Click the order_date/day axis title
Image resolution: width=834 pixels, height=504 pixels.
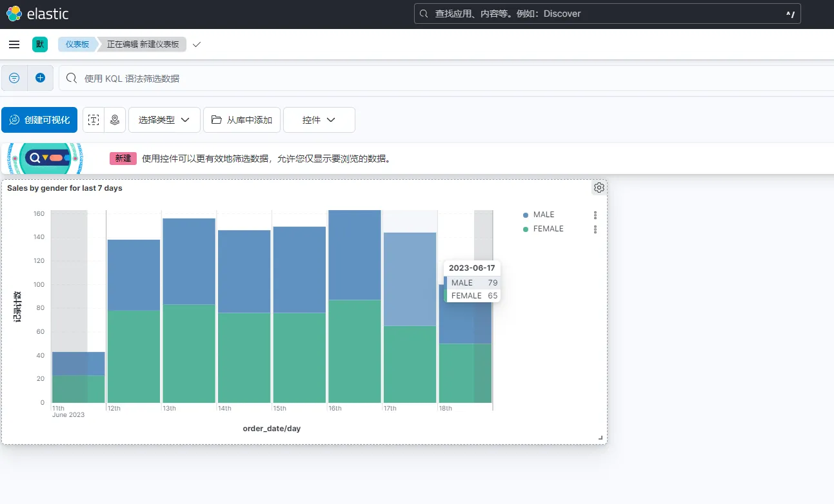(x=272, y=429)
